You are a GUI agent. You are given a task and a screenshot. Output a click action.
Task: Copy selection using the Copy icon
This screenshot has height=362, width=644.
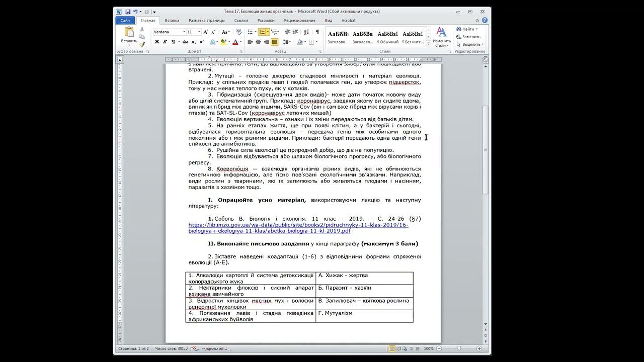(x=142, y=37)
